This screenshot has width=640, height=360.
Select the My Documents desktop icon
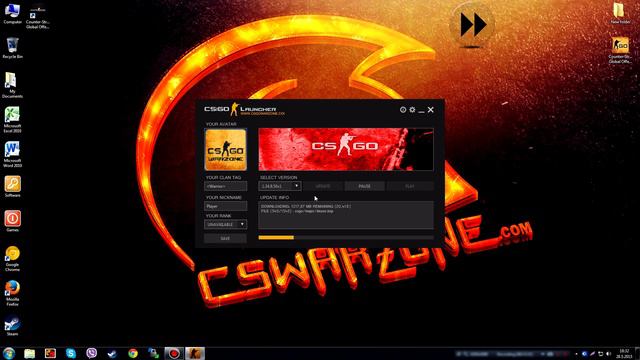pyautogui.click(x=12, y=85)
